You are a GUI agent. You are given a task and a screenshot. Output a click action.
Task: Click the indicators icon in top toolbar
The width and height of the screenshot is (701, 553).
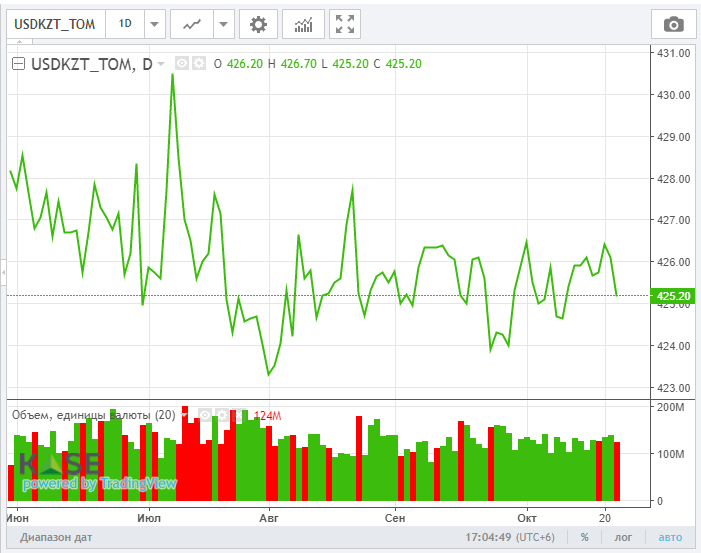[302, 24]
